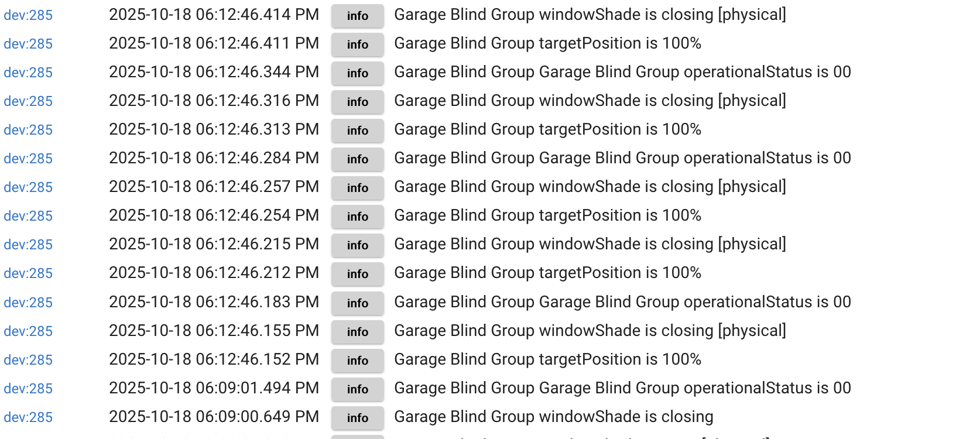The height and width of the screenshot is (439, 980).
Task: Click info badge on the 06:12:46.411 log row
Action: [x=357, y=44]
